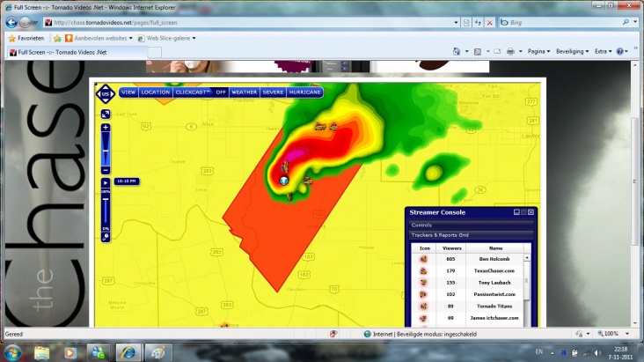Click the chaser icon just right of the tornado marker
Image resolution: width=644 pixels, height=362 pixels.
[x=307, y=181]
